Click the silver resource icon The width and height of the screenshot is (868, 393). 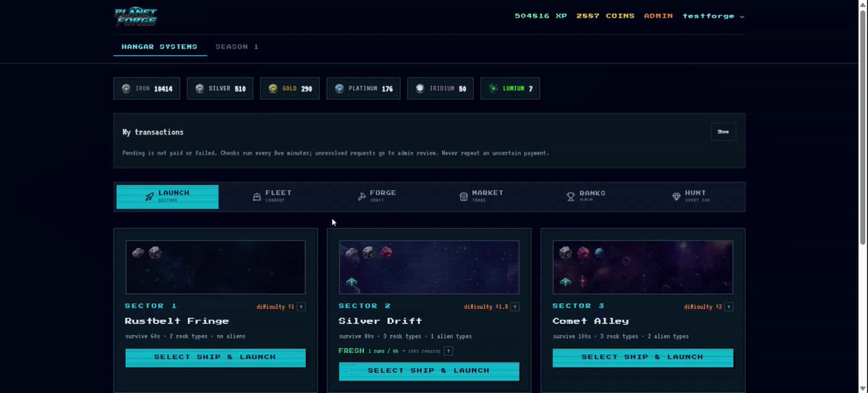(x=200, y=88)
